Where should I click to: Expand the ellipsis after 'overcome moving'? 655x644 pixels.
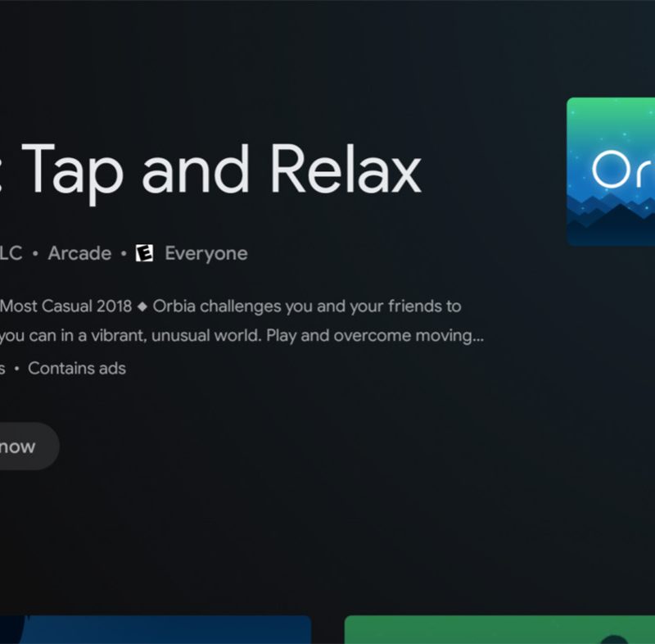[478, 336]
